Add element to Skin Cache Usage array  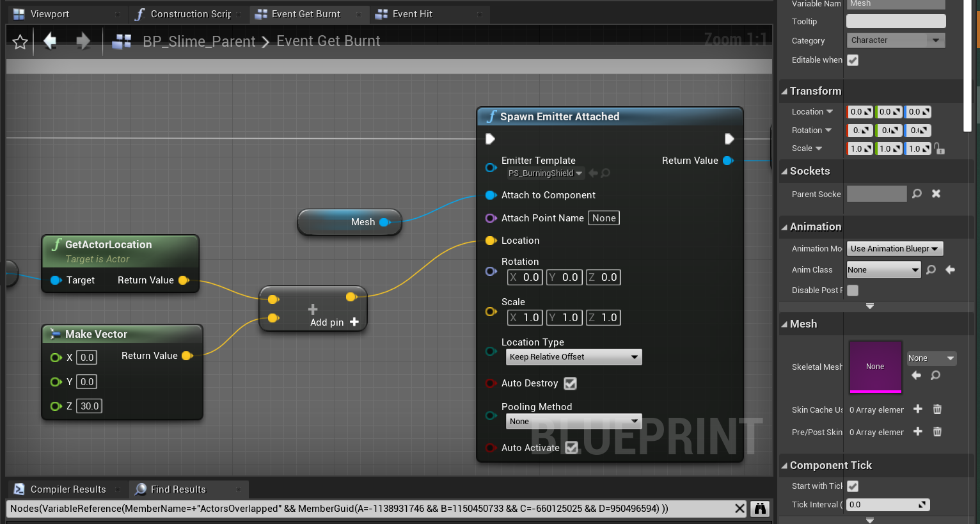917,409
